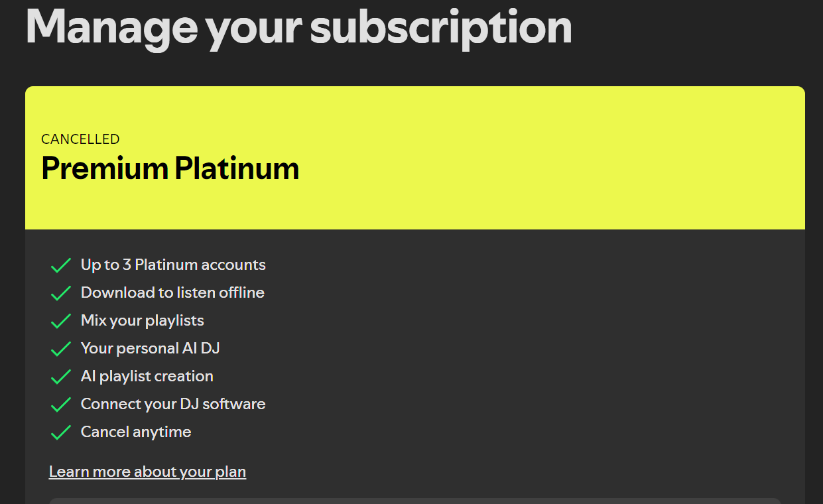This screenshot has width=823, height=504.
Task: Click the green checkmark beside Cancel anytime
Action: (60, 432)
